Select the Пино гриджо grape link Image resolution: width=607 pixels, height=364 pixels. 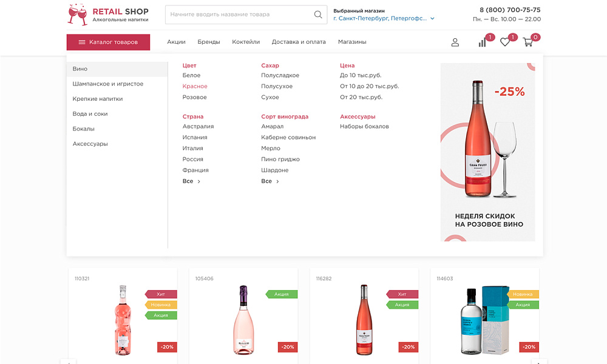coord(280,160)
